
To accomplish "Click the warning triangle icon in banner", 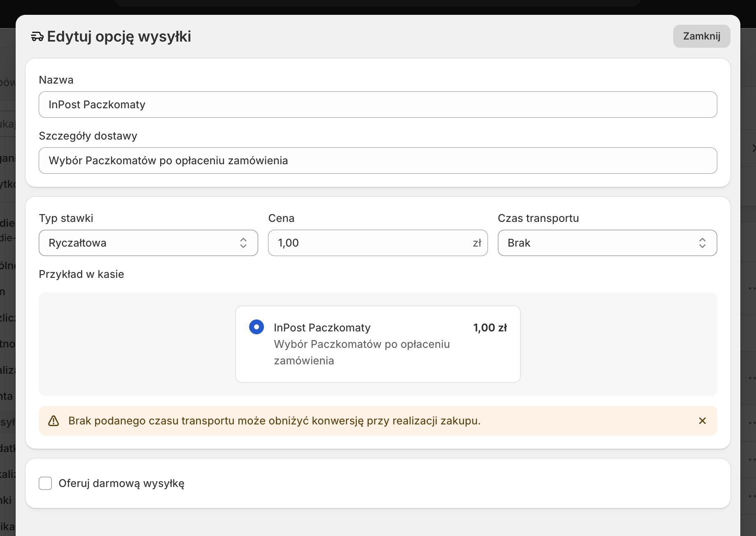I will tap(54, 421).
